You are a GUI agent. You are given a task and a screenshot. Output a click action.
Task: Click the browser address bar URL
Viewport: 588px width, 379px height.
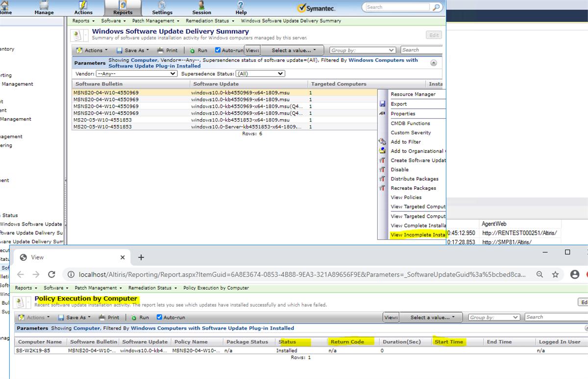point(302,275)
